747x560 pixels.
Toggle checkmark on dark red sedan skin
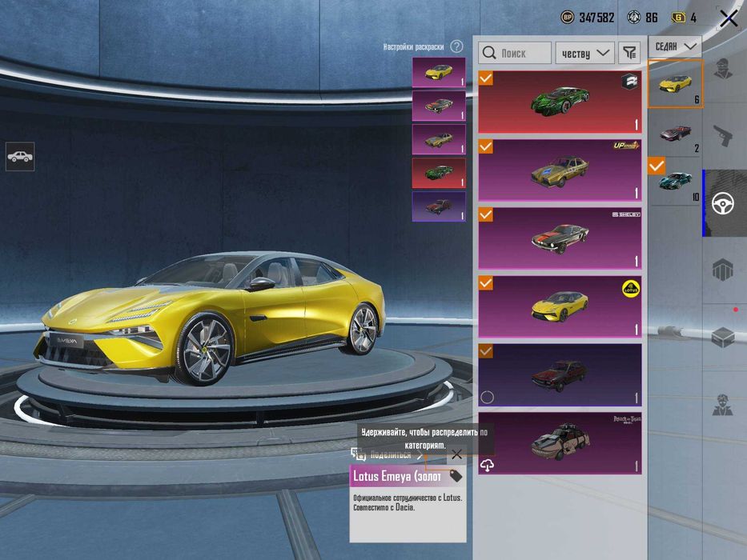(485, 351)
